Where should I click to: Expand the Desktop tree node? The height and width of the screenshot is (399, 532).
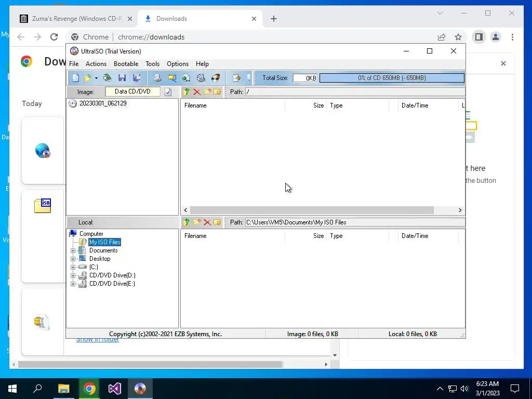pyautogui.click(x=73, y=259)
